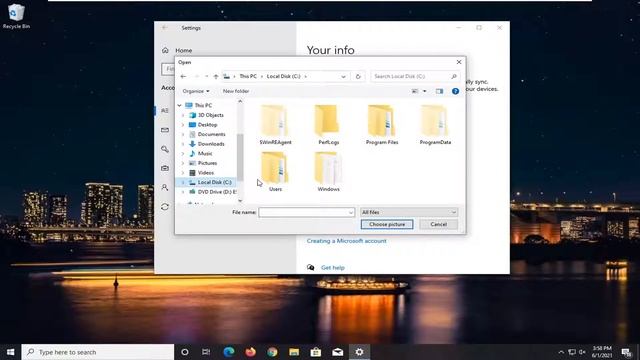Click This PC in address breadcrumb

pyautogui.click(x=248, y=76)
